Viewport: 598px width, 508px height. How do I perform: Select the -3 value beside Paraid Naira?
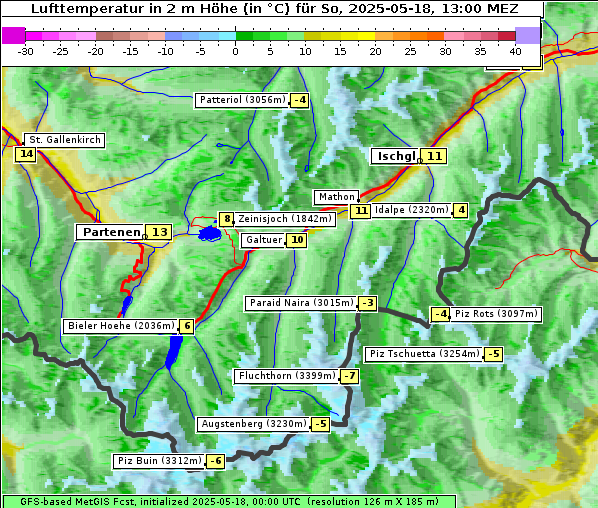368,303
